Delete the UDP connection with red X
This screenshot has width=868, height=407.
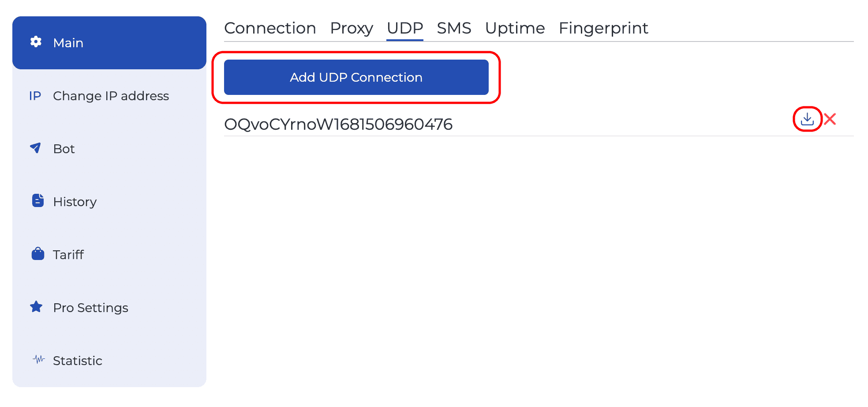830,119
